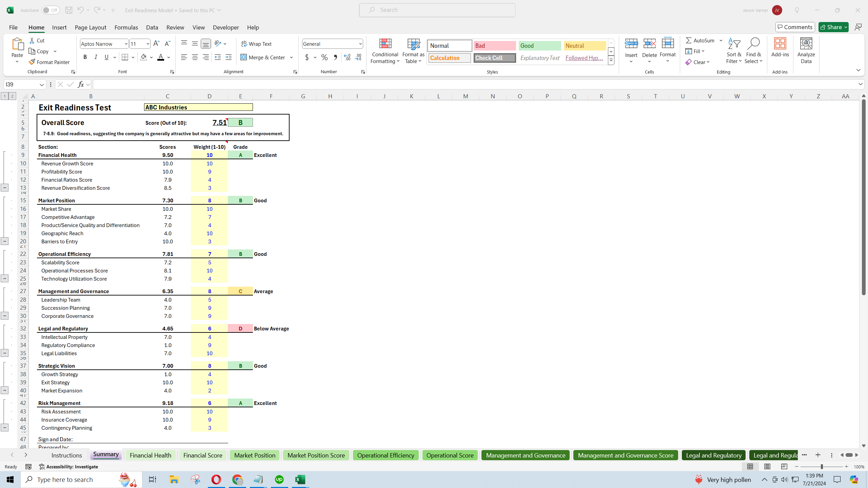Expand the Name Box dropdown

[x=41, y=84]
